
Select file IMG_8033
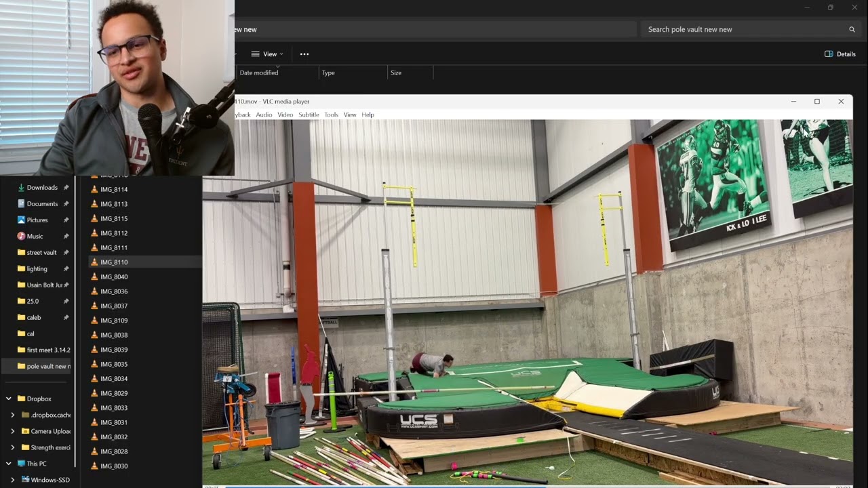[114, 408]
